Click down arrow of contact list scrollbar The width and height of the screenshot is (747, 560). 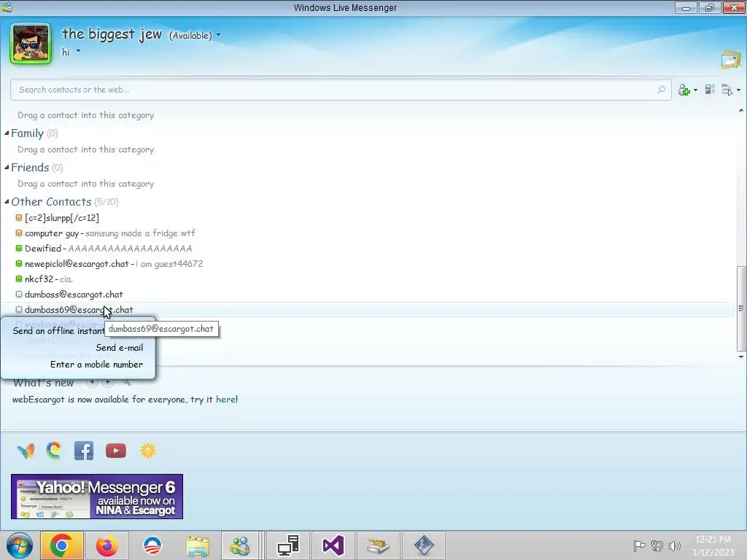pos(741,357)
